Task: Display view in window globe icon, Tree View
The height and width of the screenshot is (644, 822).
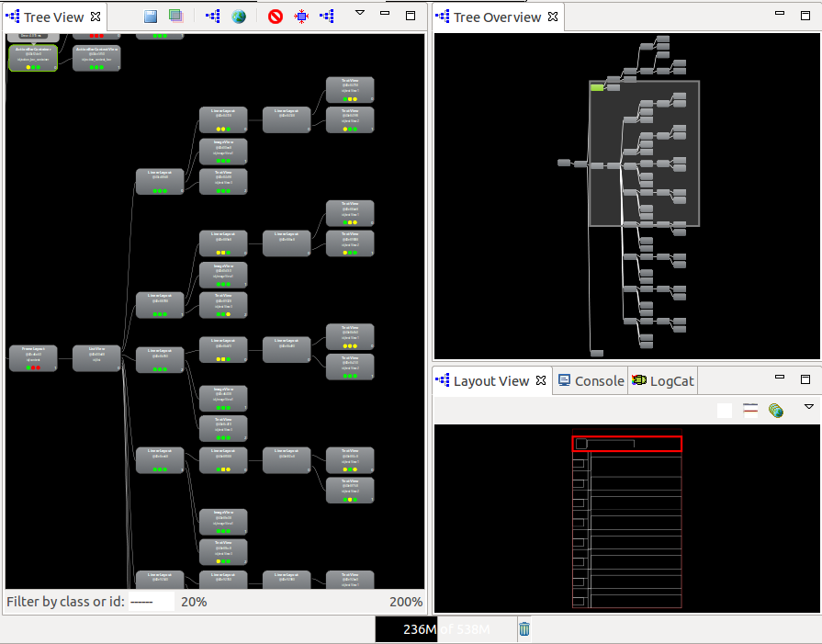Action: coord(239,17)
